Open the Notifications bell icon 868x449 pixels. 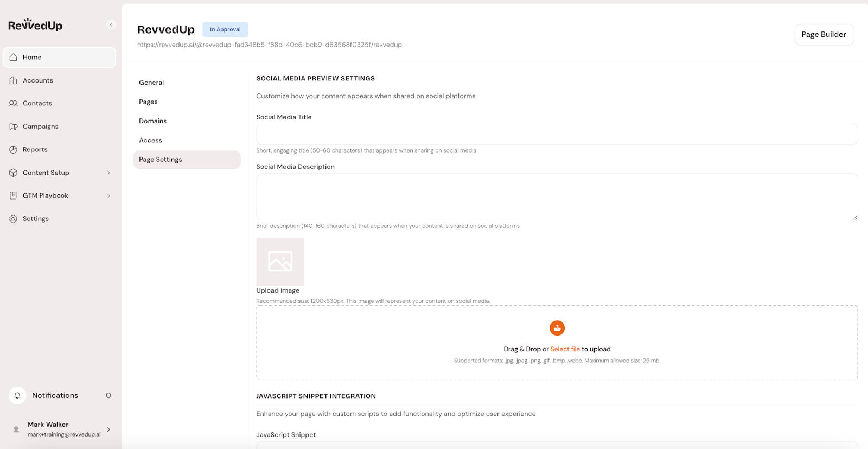(17, 395)
